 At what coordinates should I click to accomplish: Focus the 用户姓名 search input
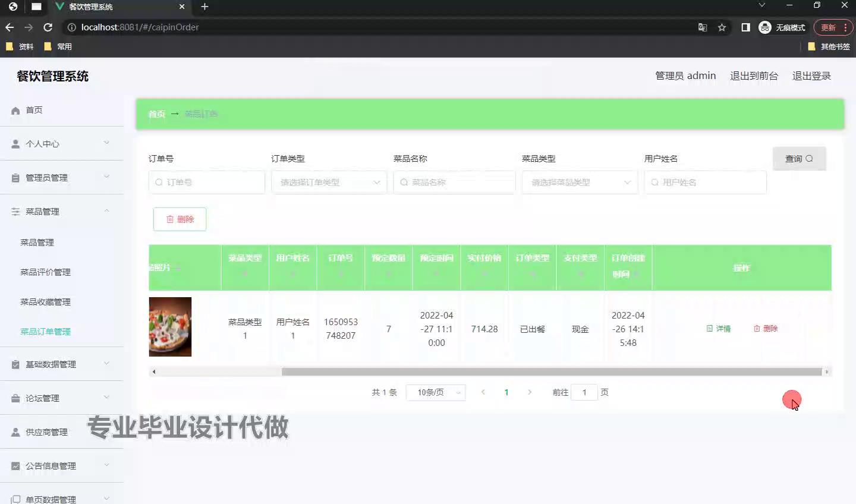(706, 182)
